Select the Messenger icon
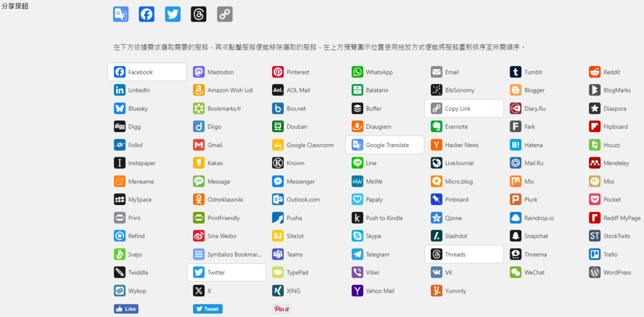This screenshot has height=317, width=644. tap(278, 181)
